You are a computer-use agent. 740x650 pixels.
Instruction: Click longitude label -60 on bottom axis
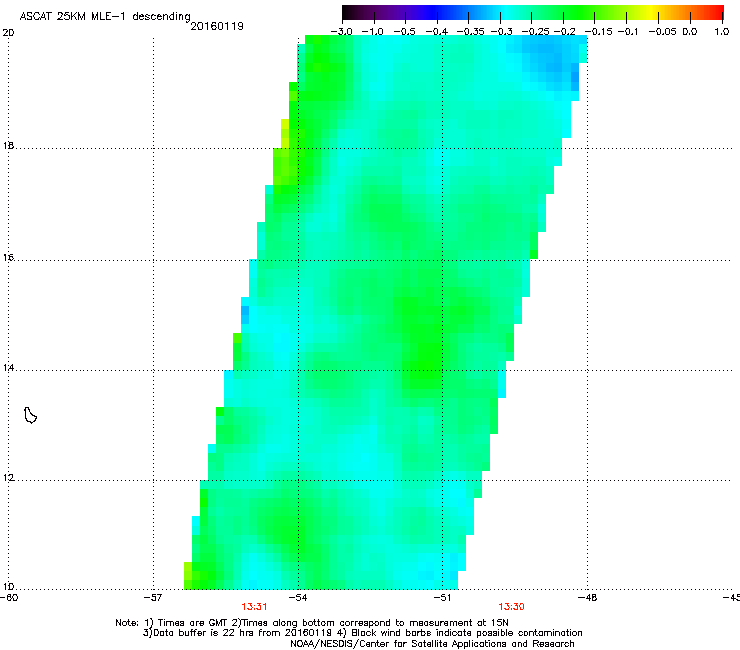pyautogui.click(x=9, y=598)
